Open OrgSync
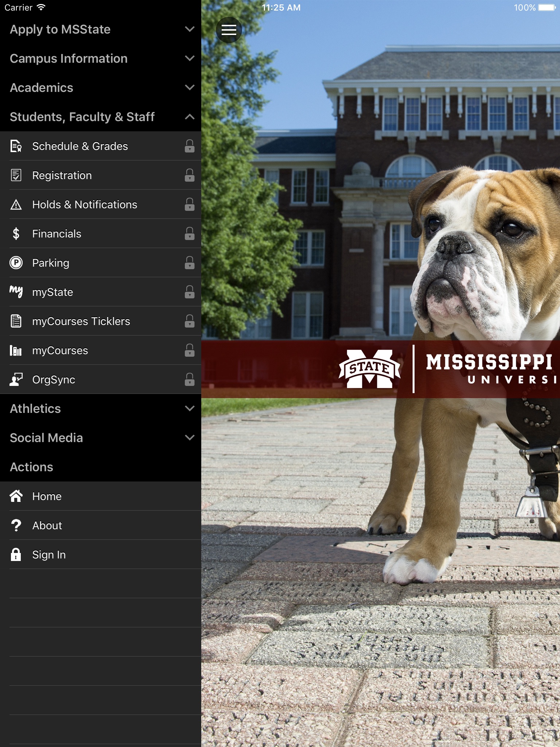 (101, 379)
